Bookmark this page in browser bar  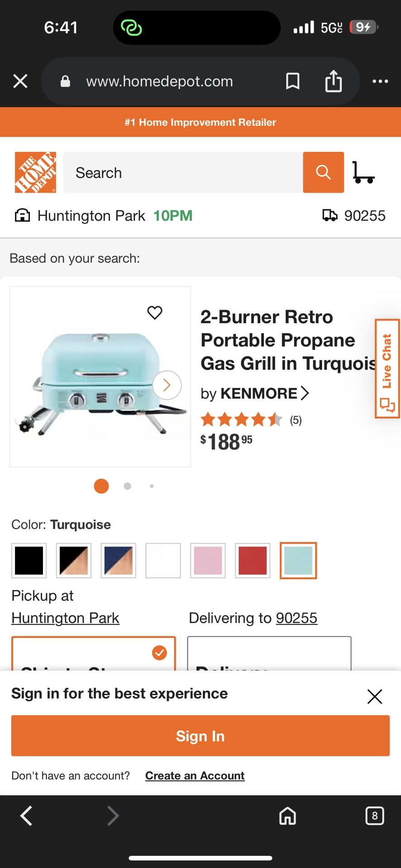point(293,81)
